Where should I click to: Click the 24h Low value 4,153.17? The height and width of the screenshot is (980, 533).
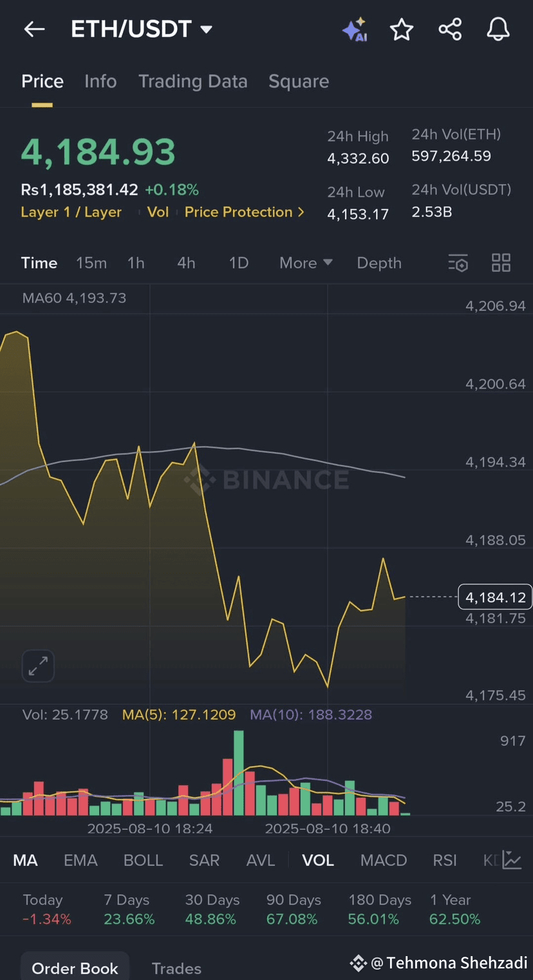(x=358, y=214)
